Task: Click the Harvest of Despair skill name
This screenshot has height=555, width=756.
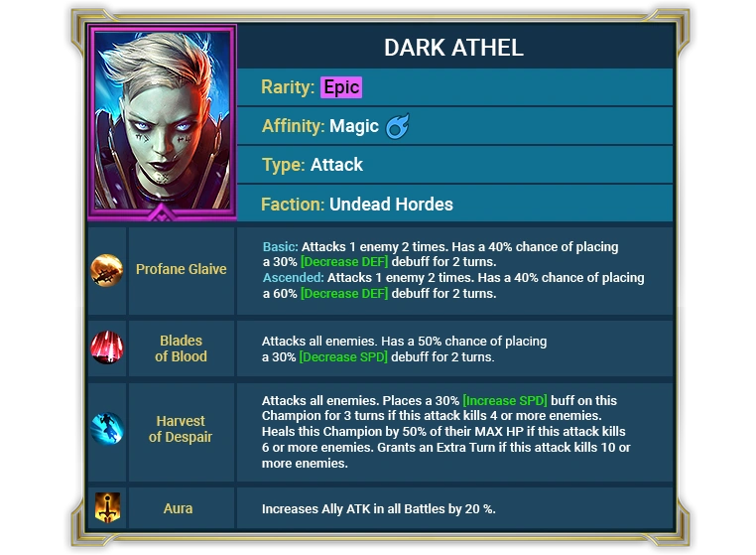Action: tap(181, 429)
